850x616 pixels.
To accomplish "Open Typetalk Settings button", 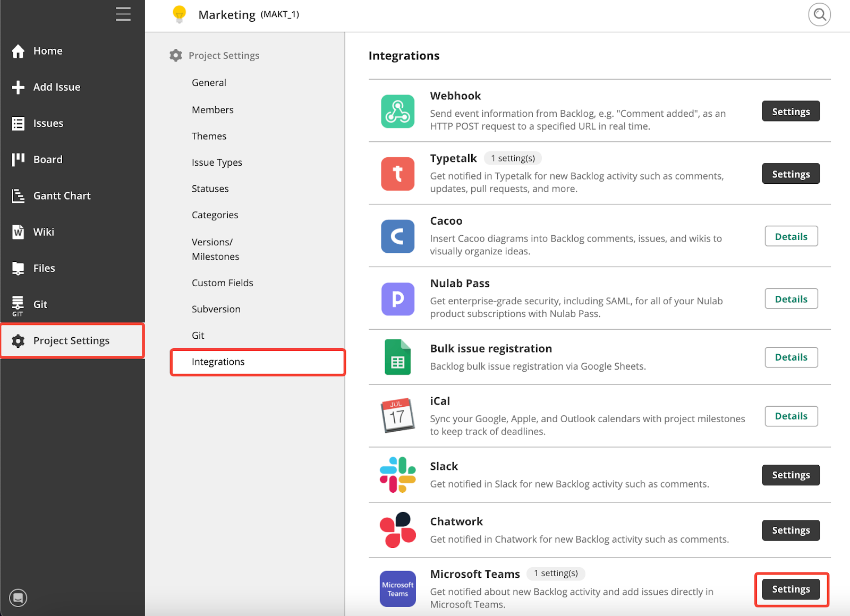I will [791, 174].
